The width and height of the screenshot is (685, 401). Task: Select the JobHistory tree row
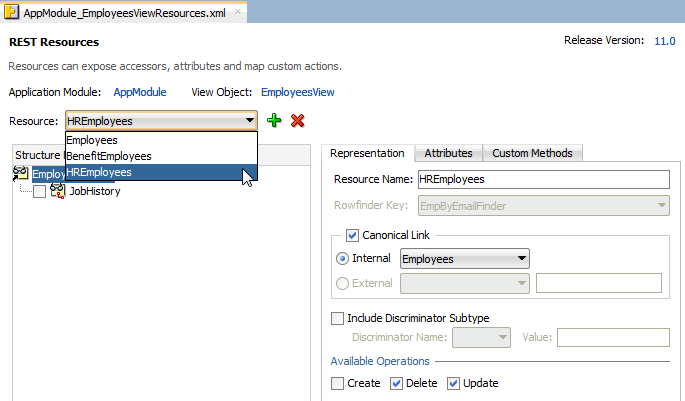(x=95, y=191)
